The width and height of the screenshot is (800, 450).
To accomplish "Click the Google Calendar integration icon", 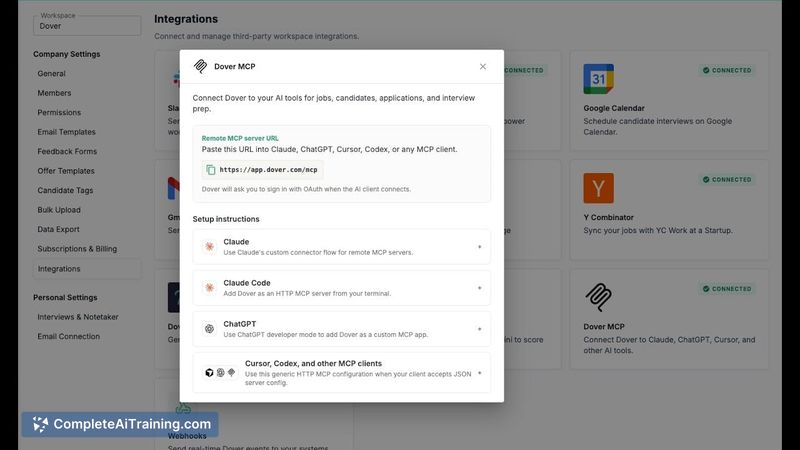I will [x=598, y=79].
